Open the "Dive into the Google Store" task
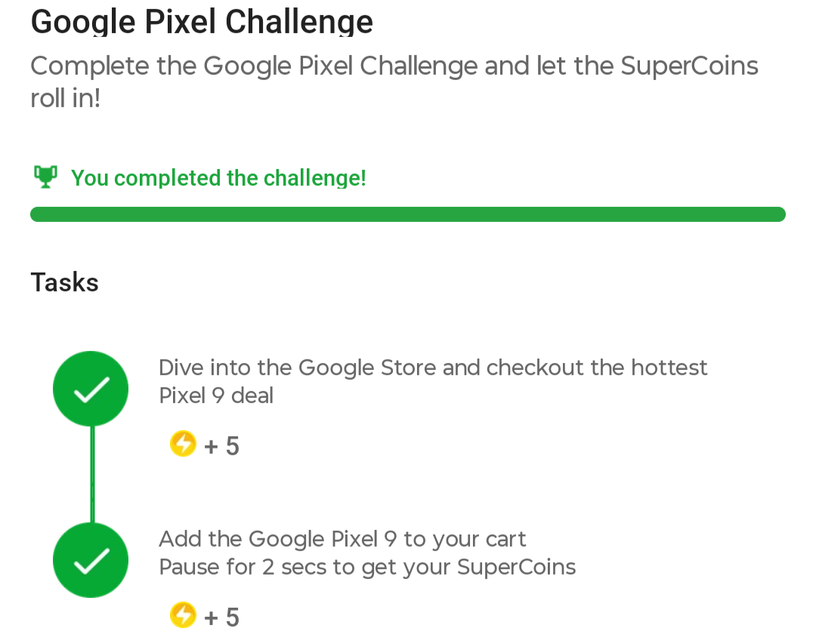The width and height of the screenshot is (816, 644). 433,368
